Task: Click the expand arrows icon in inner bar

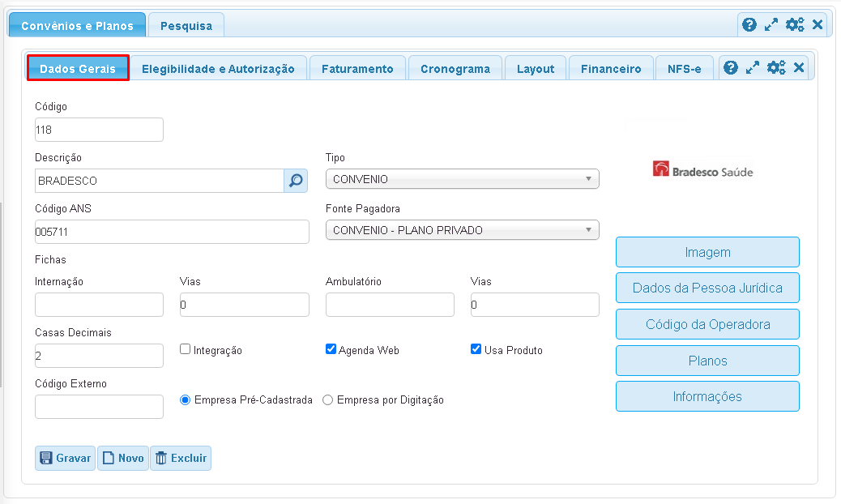Action: coord(753,68)
